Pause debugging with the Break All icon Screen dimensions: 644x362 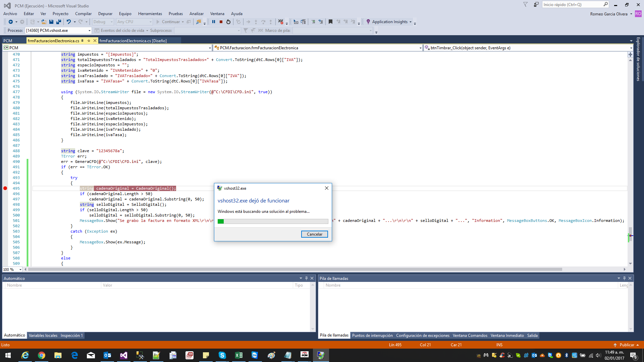coord(214,22)
